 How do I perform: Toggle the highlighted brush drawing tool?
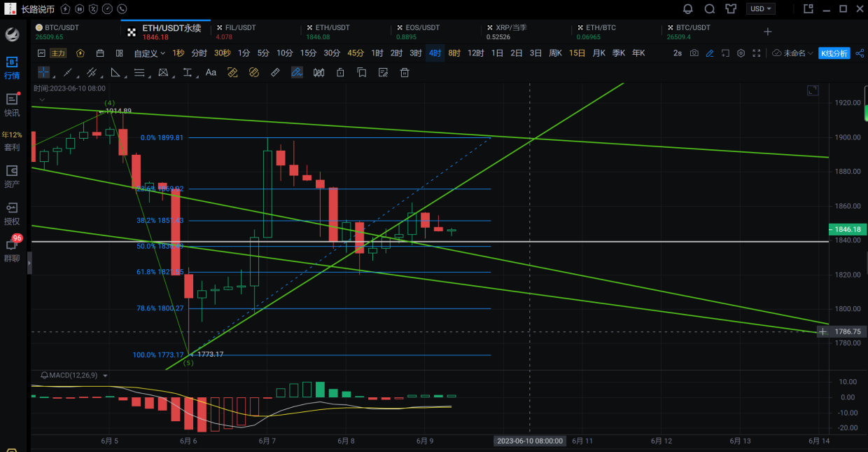pyautogui.click(x=297, y=72)
